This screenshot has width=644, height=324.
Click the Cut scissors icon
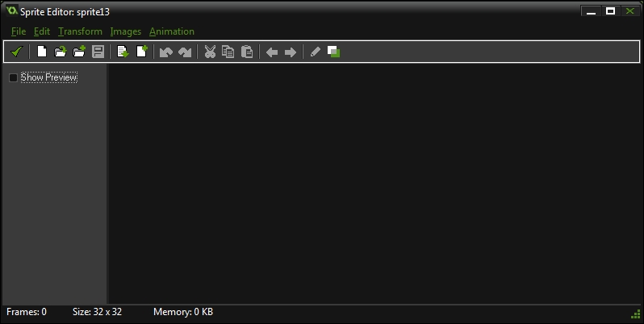pos(210,52)
